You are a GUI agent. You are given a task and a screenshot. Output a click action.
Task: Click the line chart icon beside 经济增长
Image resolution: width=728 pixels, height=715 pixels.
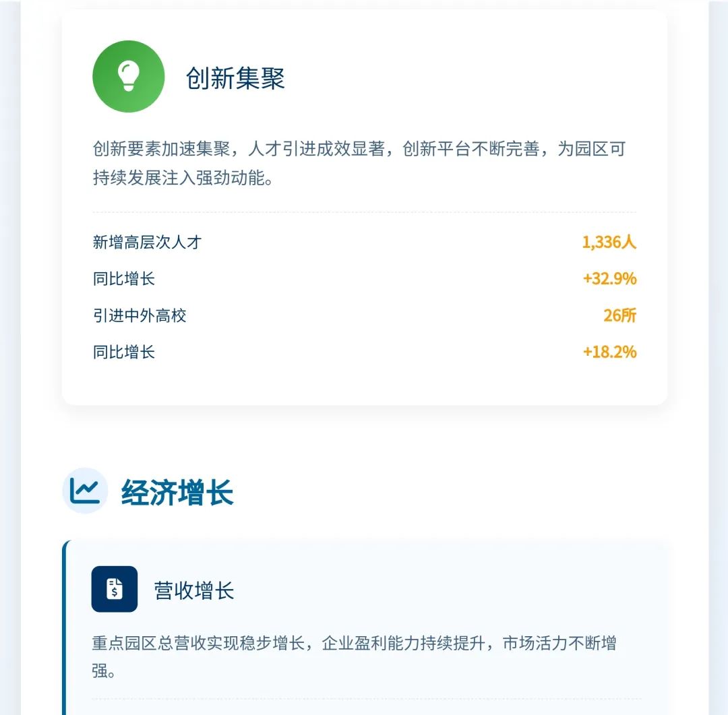pos(85,491)
